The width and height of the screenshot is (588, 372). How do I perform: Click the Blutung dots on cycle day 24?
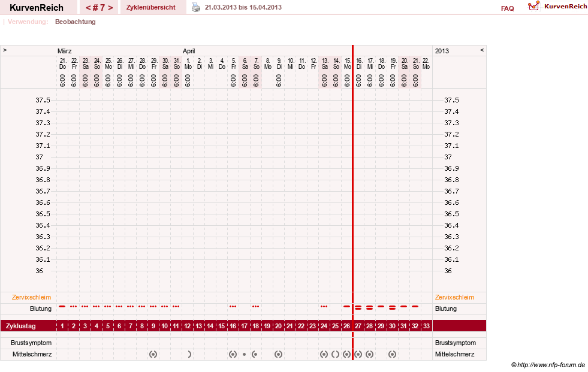point(324,307)
